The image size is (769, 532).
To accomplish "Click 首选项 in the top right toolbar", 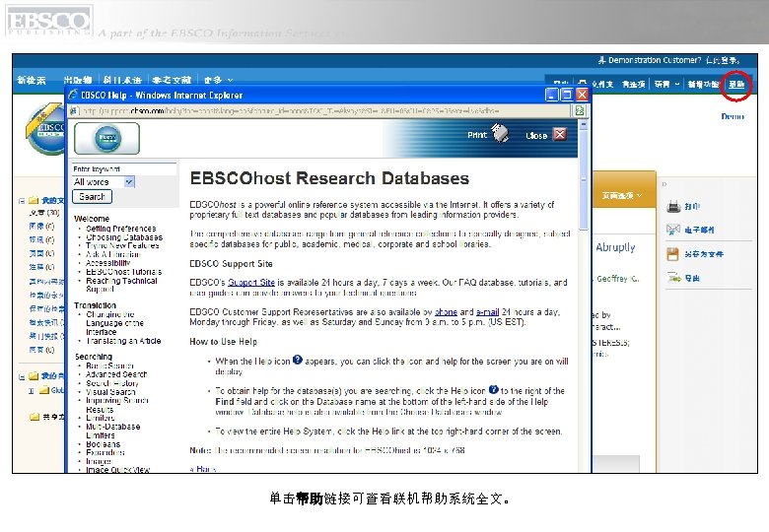I will point(633,85).
